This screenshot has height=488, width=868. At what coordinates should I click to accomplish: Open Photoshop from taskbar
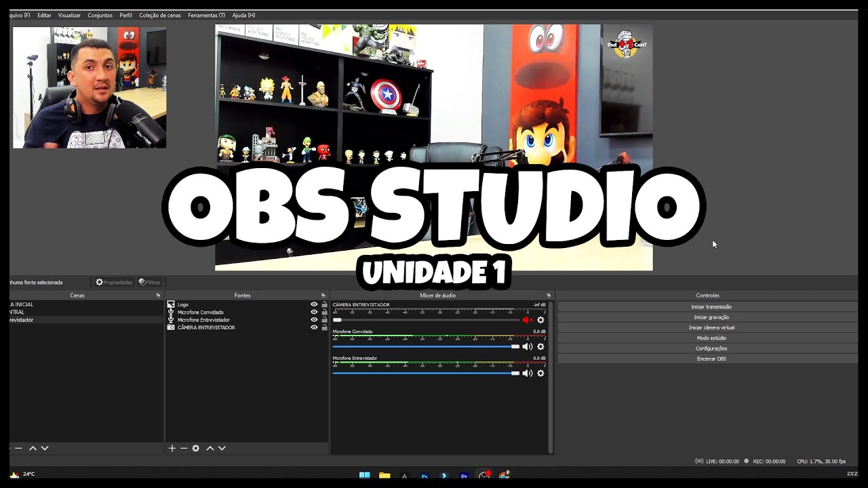click(x=425, y=476)
